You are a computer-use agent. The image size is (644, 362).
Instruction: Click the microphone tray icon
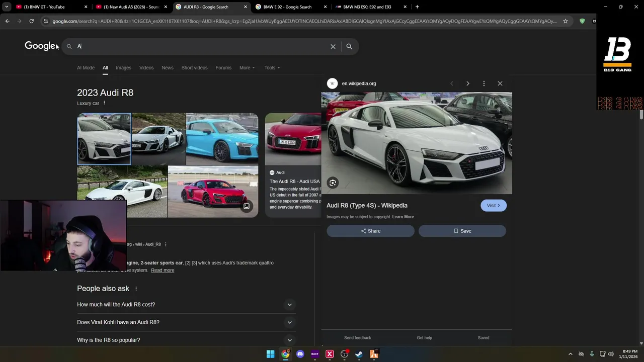tap(592, 354)
